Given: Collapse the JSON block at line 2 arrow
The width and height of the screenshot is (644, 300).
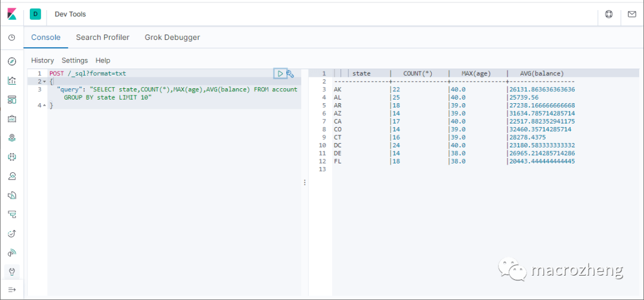Looking at the screenshot, I should coord(44,82).
